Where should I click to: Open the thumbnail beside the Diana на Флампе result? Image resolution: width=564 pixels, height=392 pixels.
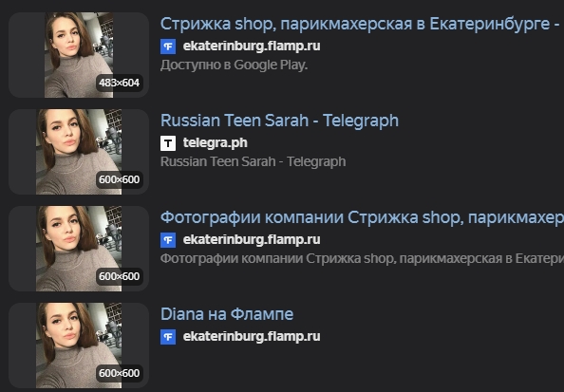(79, 345)
